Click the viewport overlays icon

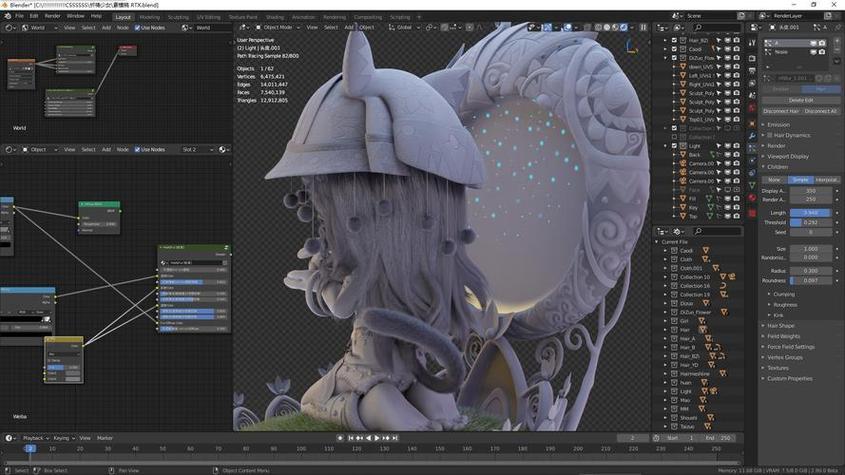567,27
